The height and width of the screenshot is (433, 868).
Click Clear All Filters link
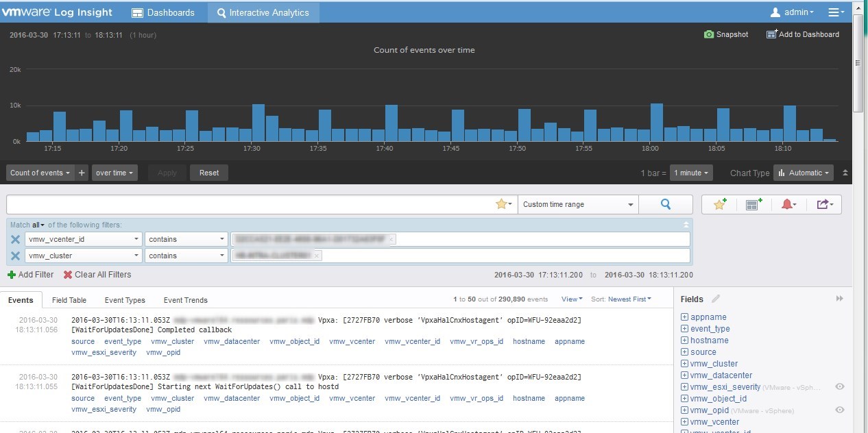[x=97, y=275]
